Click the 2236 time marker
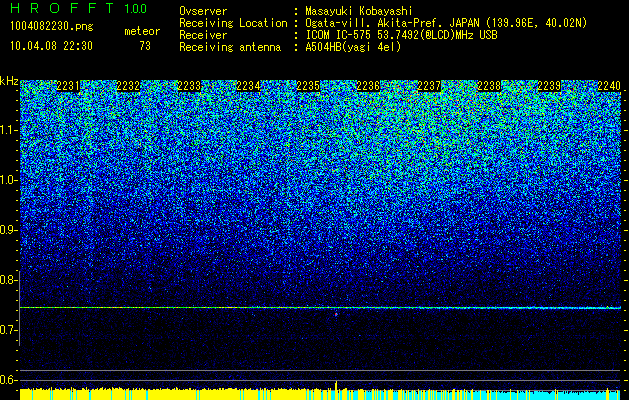 (368, 86)
